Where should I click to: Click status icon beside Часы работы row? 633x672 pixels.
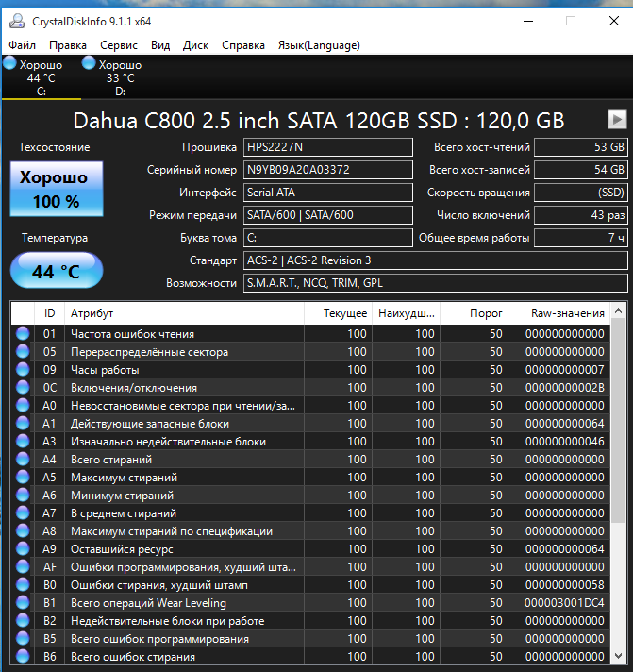(x=23, y=370)
